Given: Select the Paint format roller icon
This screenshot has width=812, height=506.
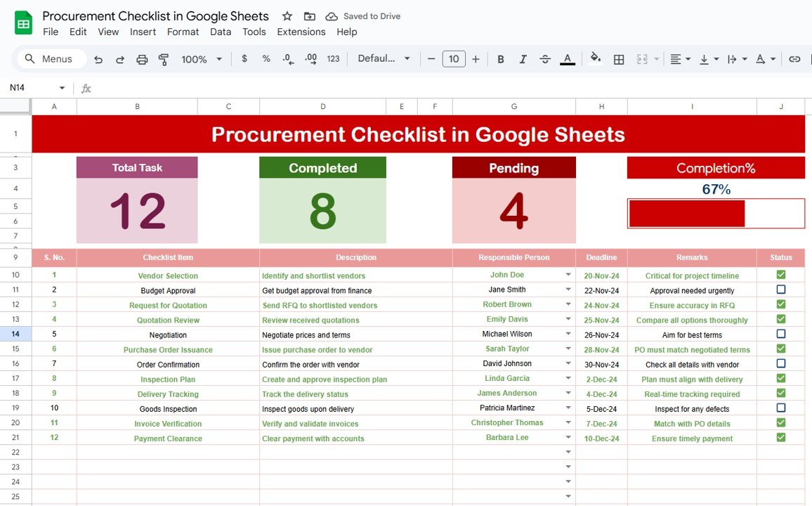Looking at the screenshot, I should (164, 60).
